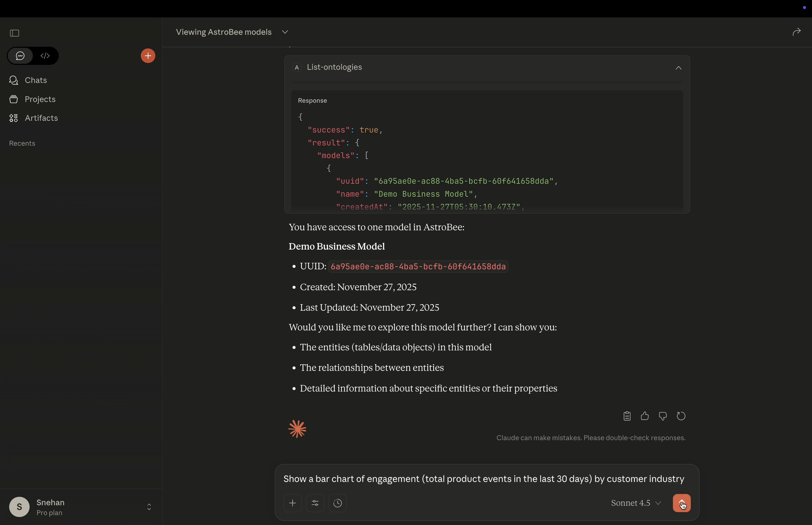Give thumbs up to response
Viewport: 812px width, 525px height.
tap(645, 416)
